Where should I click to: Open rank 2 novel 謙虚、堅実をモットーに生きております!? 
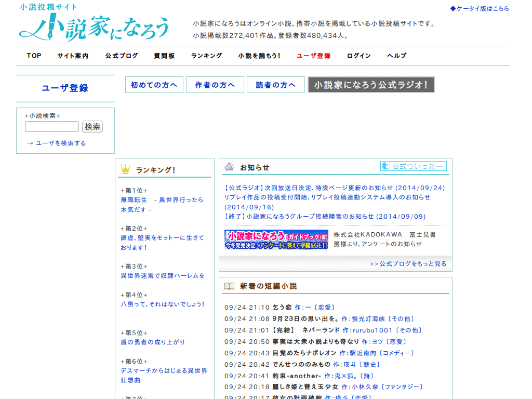tap(163, 243)
